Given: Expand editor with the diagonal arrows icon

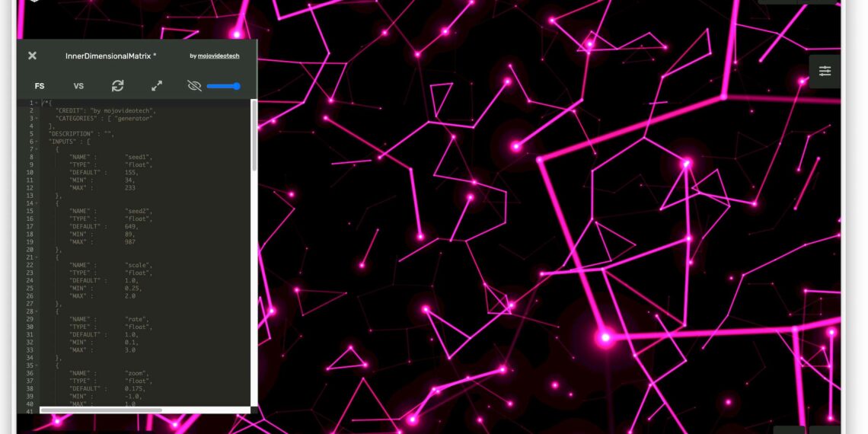Looking at the screenshot, I should pos(157,86).
